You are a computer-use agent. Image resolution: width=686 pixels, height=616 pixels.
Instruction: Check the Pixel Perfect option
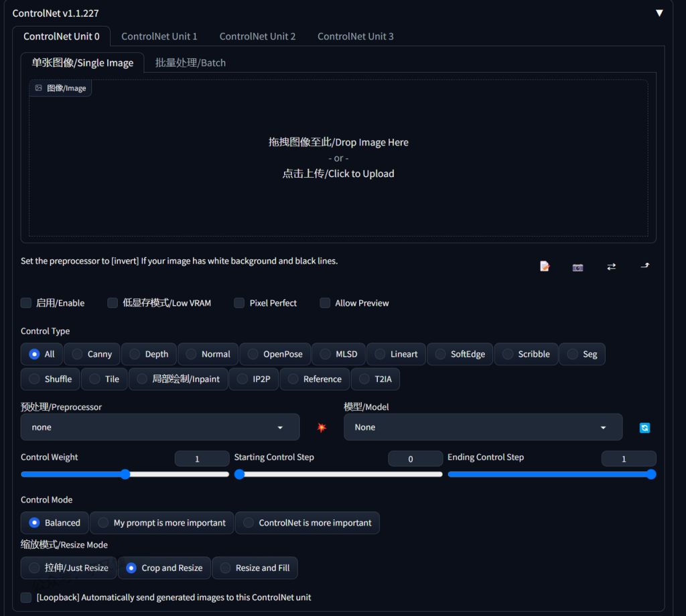[x=239, y=303]
